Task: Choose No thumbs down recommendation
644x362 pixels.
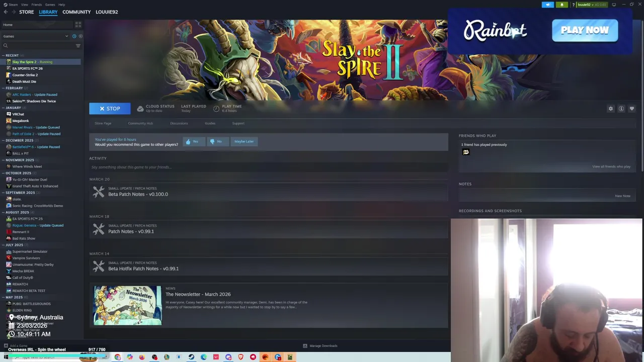Action: tap(217, 141)
